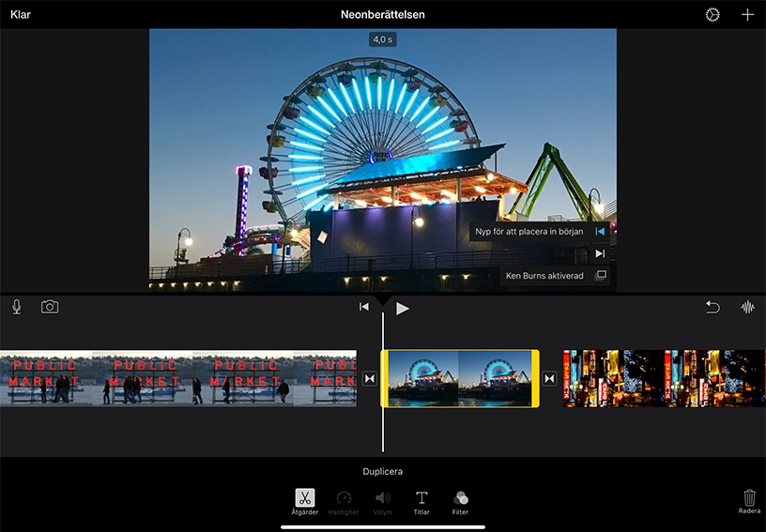The image size is (766, 532).
Task: Open project settings gear icon
Action: 712,15
